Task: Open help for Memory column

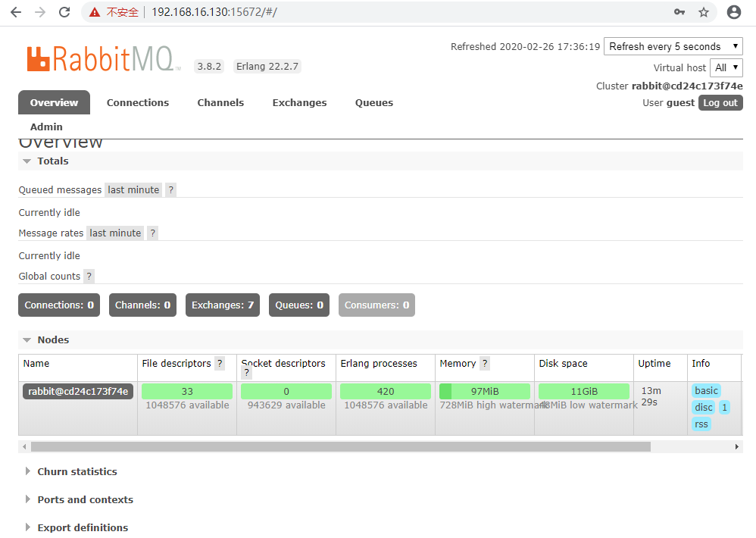Action: [x=485, y=364]
